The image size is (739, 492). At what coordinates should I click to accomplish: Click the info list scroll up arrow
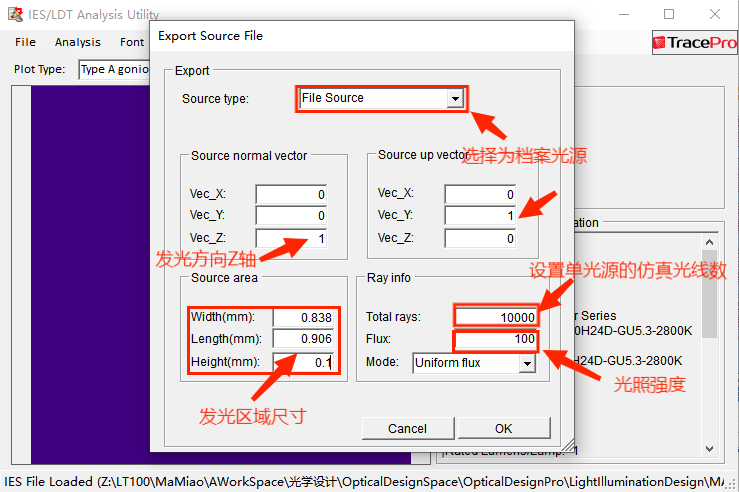point(709,242)
